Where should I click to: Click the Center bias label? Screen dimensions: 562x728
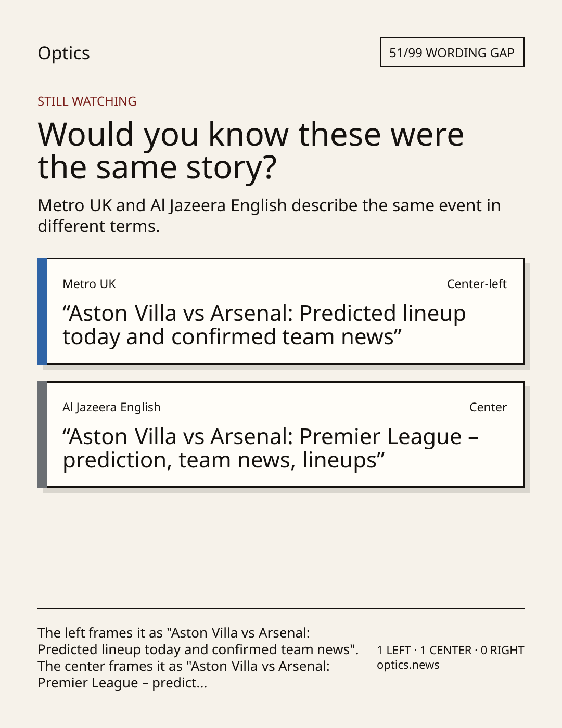pyautogui.click(x=488, y=407)
